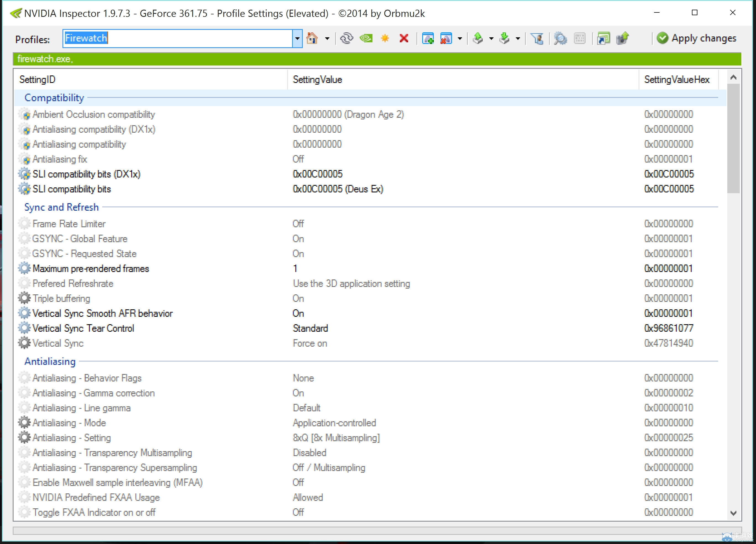Click the greyed-out hex grid toolbar icon
This screenshot has height=544, width=756.
[580, 38]
